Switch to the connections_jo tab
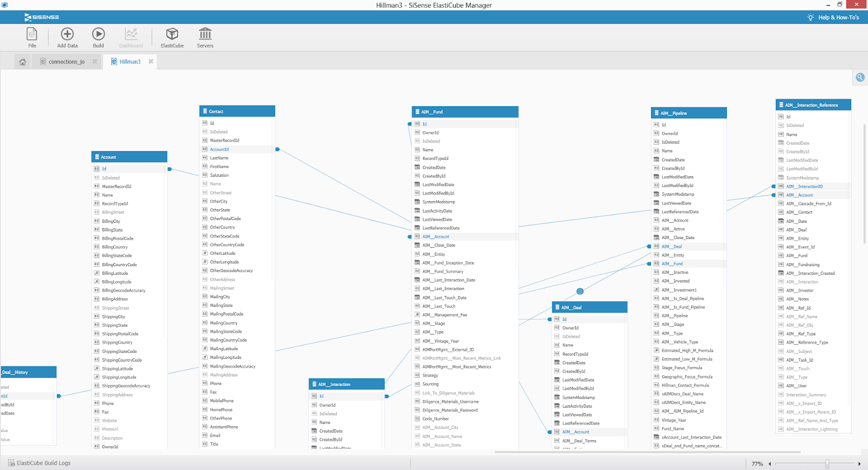 click(66, 62)
